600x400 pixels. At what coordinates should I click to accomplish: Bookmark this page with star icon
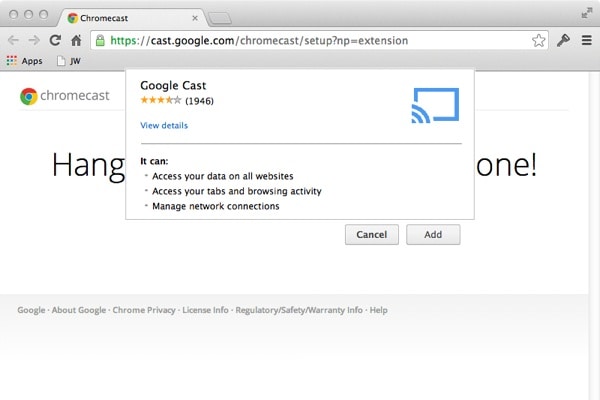[x=538, y=40]
